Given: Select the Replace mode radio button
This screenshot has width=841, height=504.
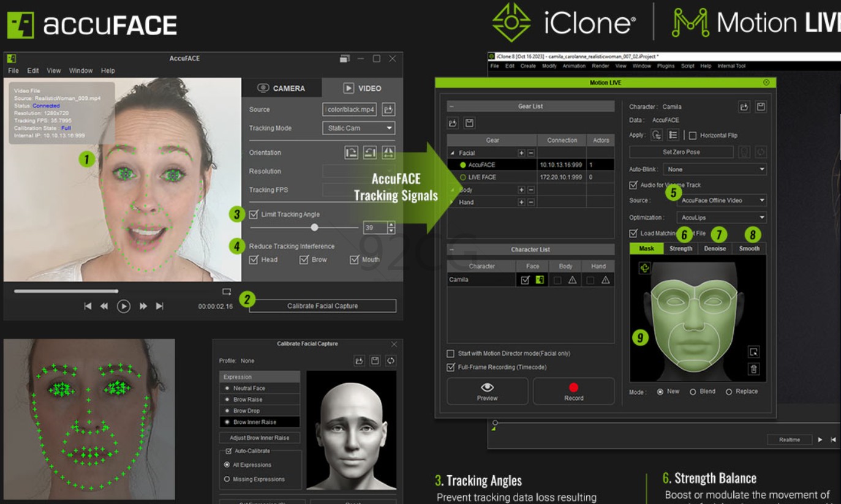Looking at the screenshot, I should [x=729, y=392].
